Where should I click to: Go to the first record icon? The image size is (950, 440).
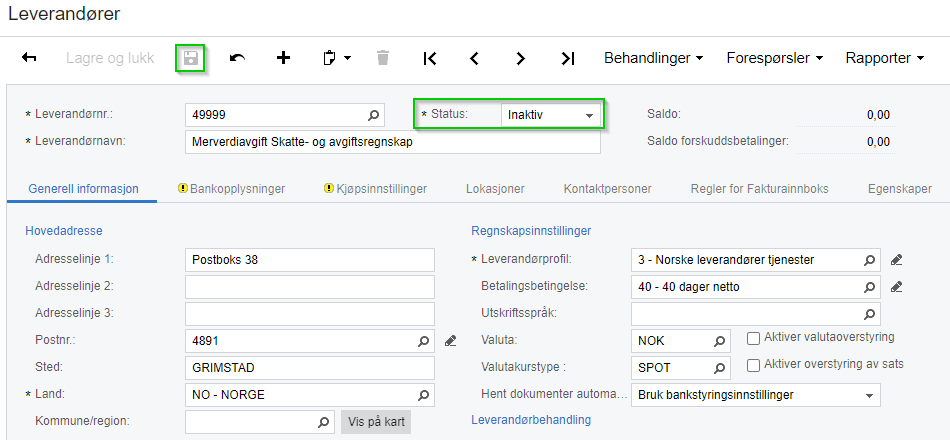click(430, 58)
